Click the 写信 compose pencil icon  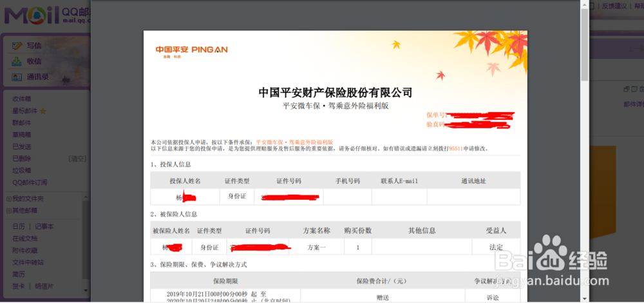coord(17,46)
